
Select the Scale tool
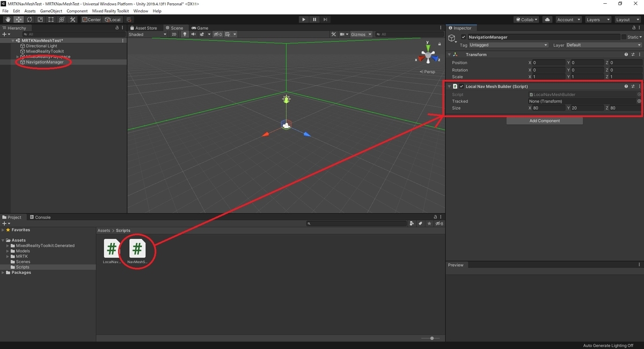point(40,19)
